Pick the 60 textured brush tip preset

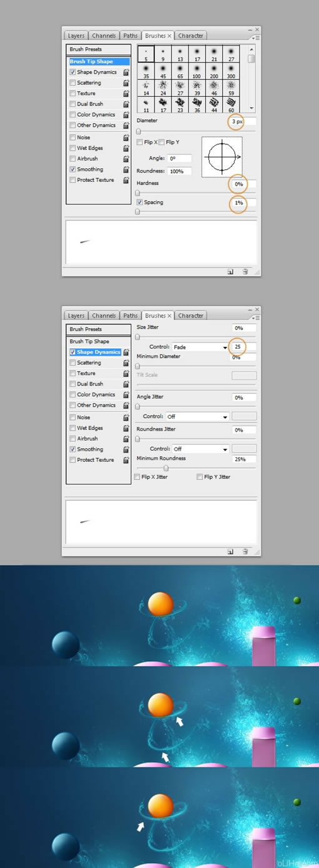(231, 103)
